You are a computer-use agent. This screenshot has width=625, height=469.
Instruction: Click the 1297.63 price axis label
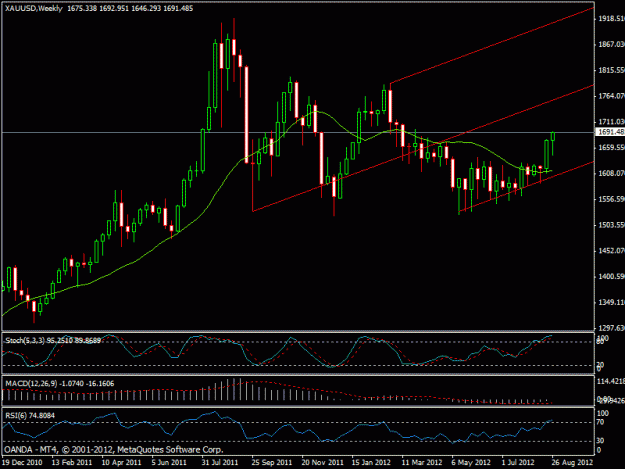(x=611, y=328)
